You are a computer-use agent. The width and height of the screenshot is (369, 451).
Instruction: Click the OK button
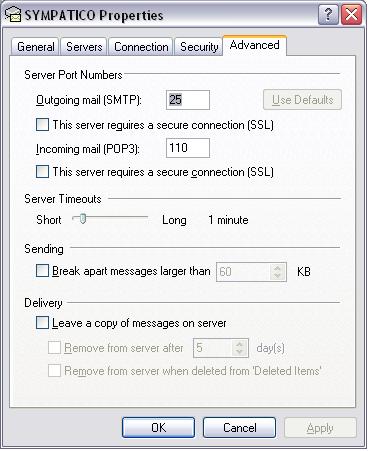point(158,428)
